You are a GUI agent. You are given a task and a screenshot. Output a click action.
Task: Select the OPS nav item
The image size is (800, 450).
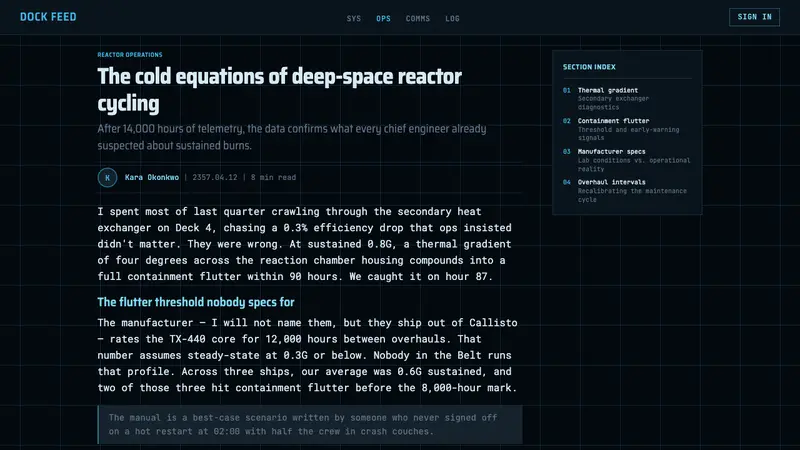click(x=383, y=18)
